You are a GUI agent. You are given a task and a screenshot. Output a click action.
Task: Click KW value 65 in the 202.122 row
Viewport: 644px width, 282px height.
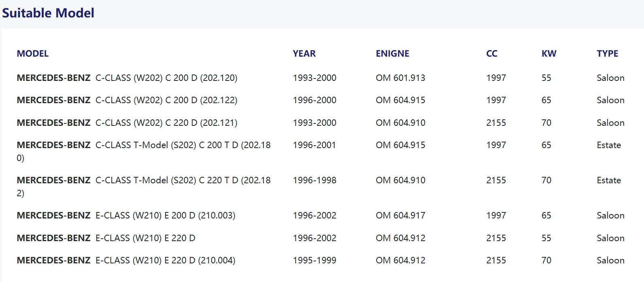point(546,100)
